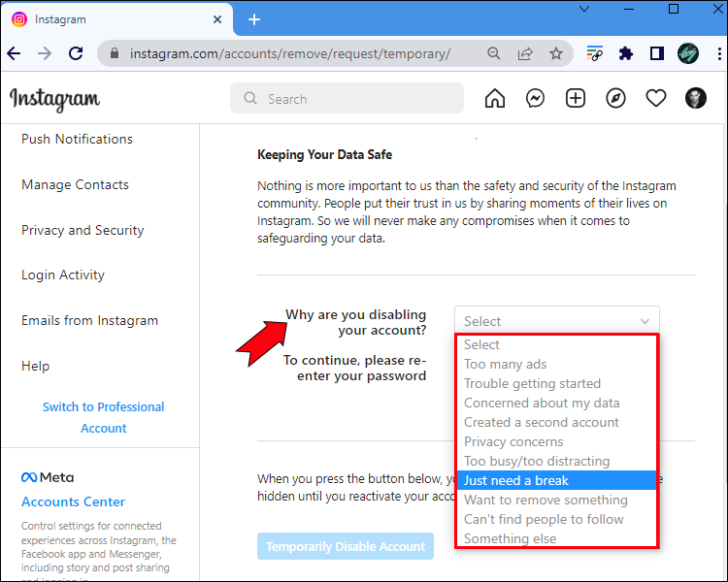Screen dimensions: 728x582
Task: Click the Instagram logo wordmark
Action: click(x=54, y=99)
